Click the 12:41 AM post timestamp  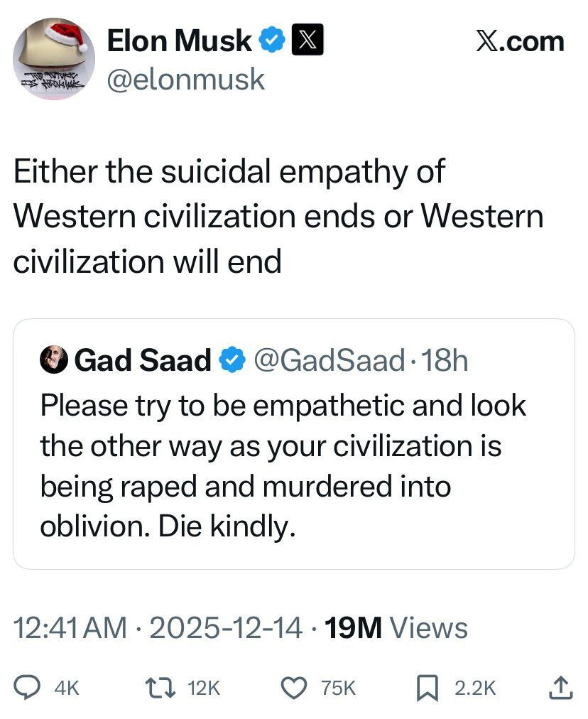(71, 628)
